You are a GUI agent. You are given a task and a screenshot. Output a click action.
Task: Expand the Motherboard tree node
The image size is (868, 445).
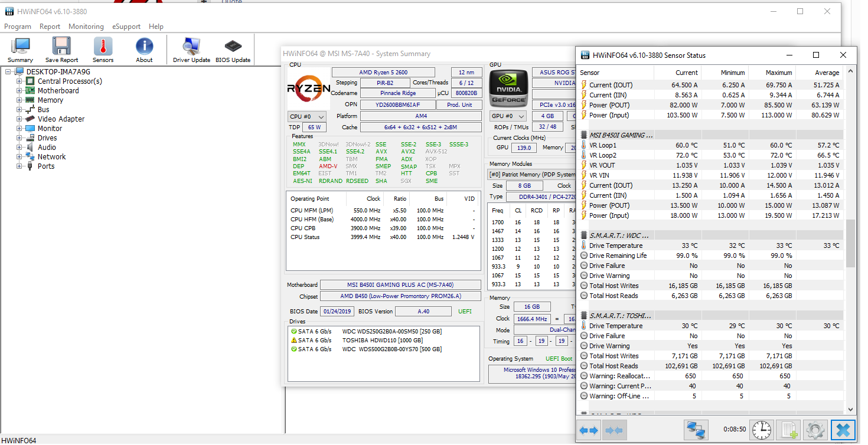(19, 91)
